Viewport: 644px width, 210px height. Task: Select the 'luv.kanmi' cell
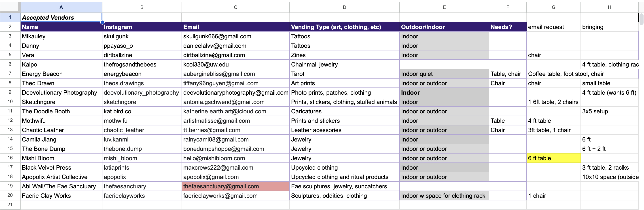tap(142, 139)
